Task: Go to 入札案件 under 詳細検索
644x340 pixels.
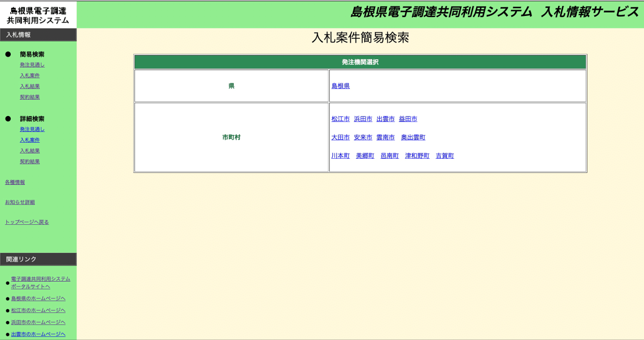Action: (30, 140)
